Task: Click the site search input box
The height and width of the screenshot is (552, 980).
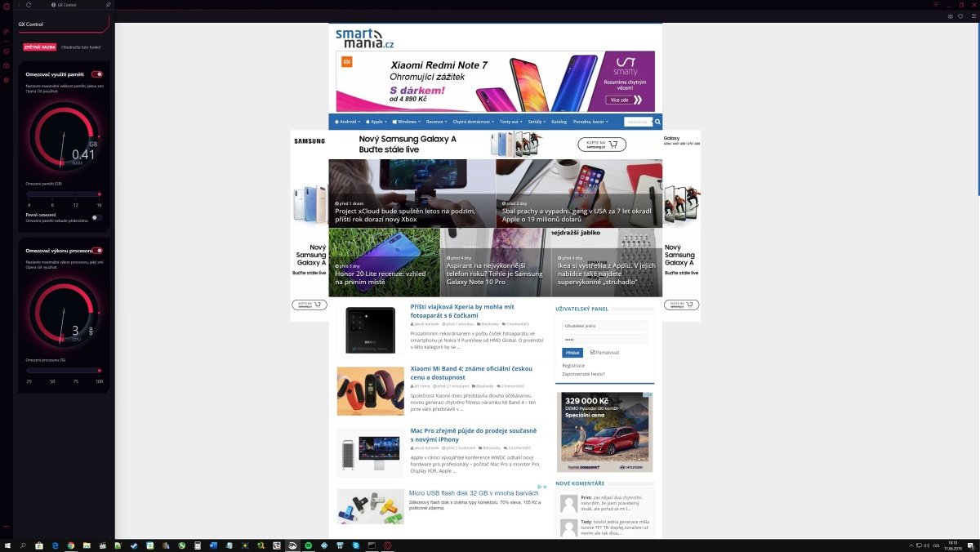Action: pos(639,122)
